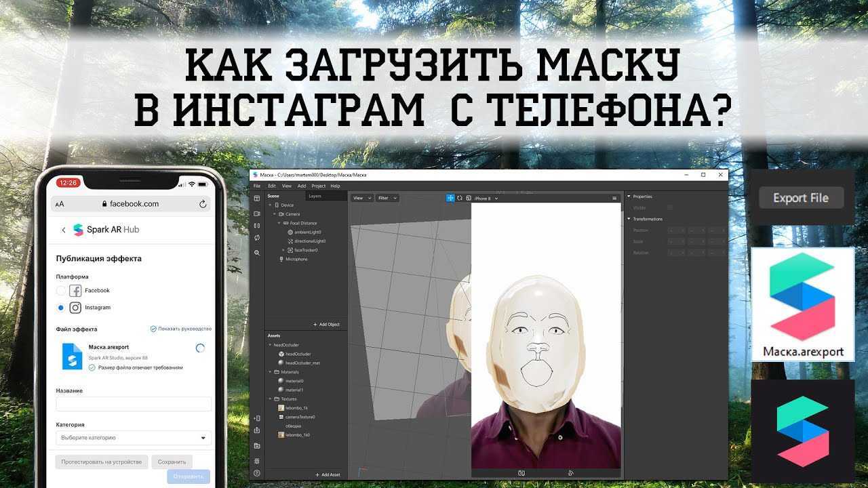Open the View menu in menu bar
The image size is (868, 488).
287,186
